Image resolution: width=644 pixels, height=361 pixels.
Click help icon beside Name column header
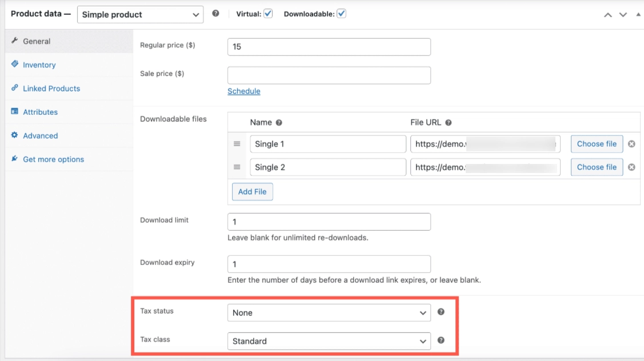tap(279, 123)
